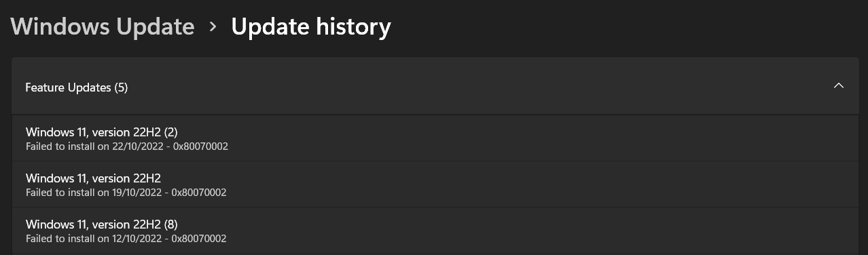The height and width of the screenshot is (255, 868).
Task: Click blank space right of the 12/10/2022 entry
Action: pyautogui.click(x=543, y=231)
